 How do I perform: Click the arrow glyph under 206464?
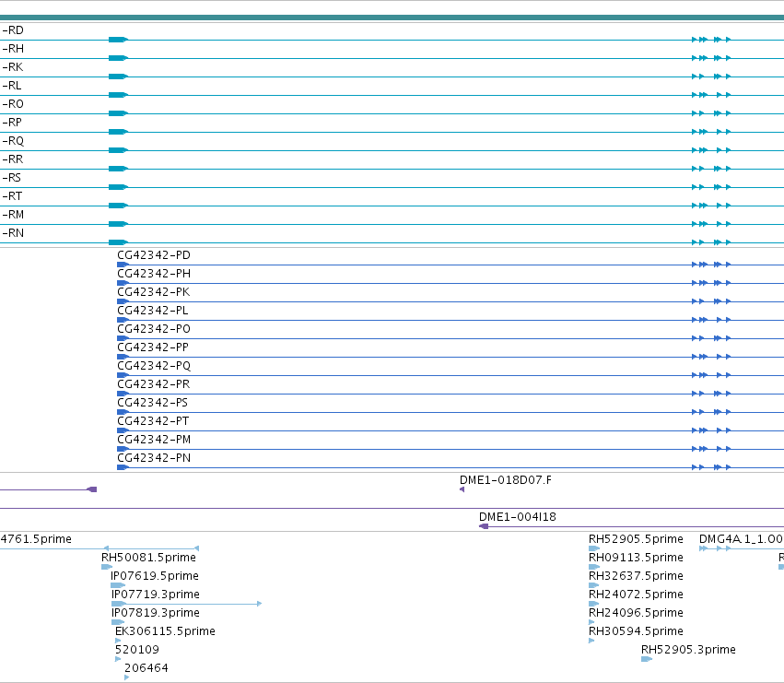pyautogui.click(x=126, y=677)
